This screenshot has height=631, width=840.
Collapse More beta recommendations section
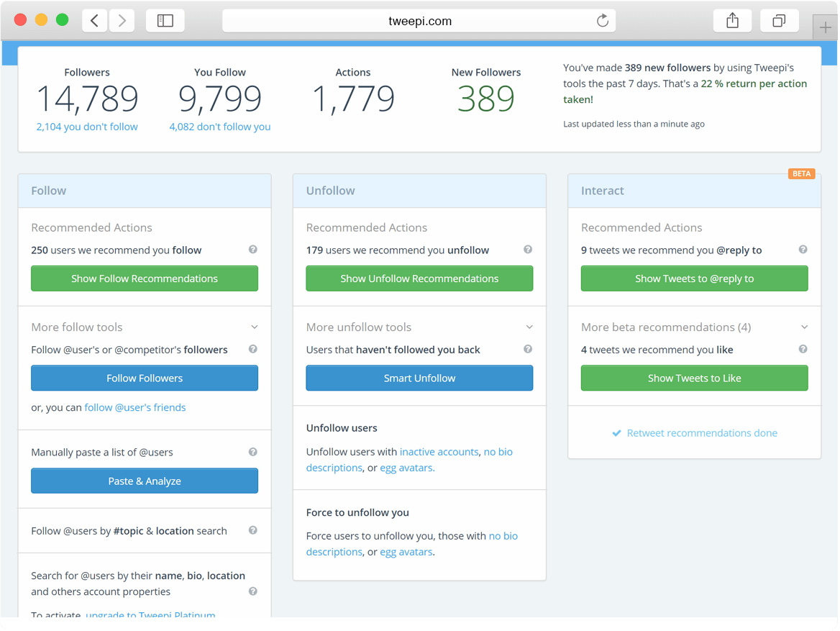pos(804,327)
